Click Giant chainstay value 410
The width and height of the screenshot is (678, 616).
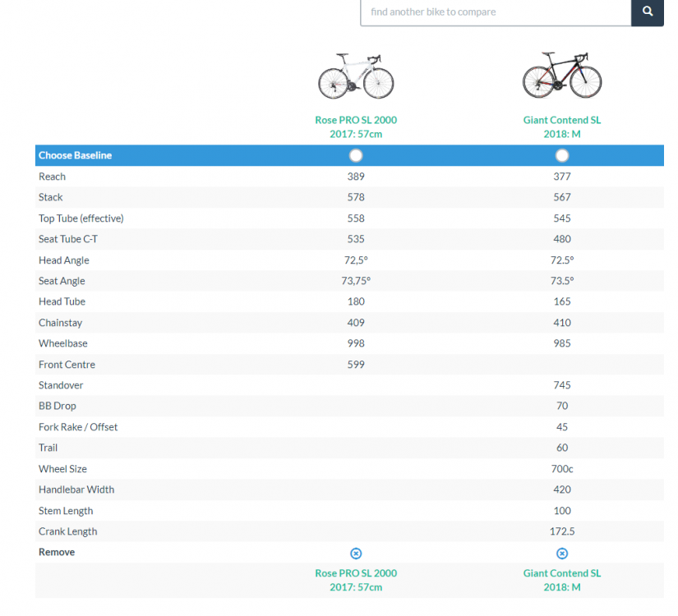click(561, 323)
